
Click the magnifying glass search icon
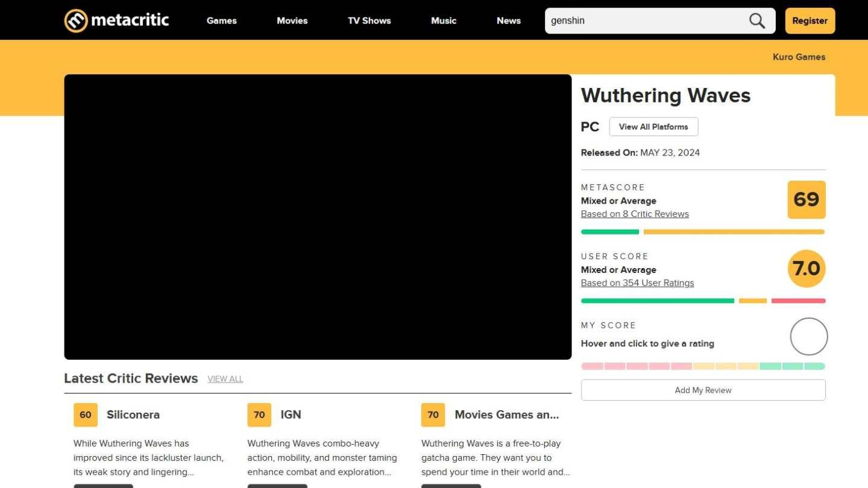757,20
